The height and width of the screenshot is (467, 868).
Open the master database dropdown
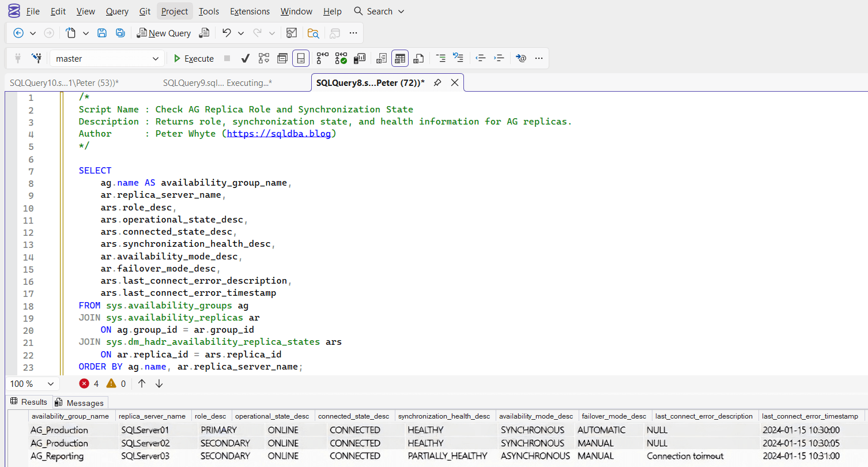pyautogui.click(x=155, y=59)
